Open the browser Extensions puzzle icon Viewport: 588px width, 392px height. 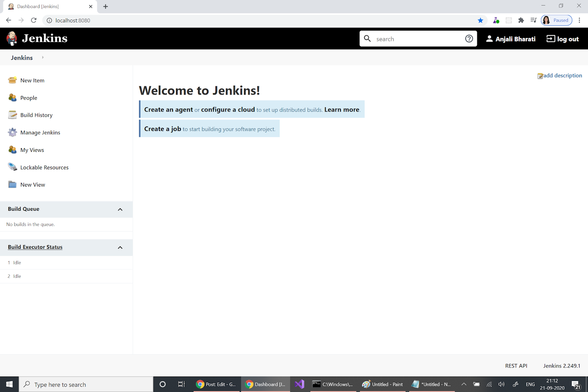521,20
